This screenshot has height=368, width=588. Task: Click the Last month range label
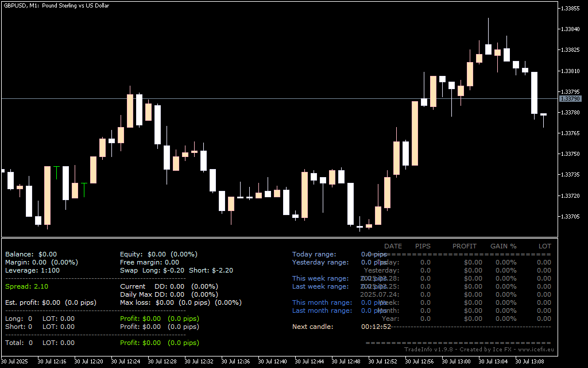[322, 310]
